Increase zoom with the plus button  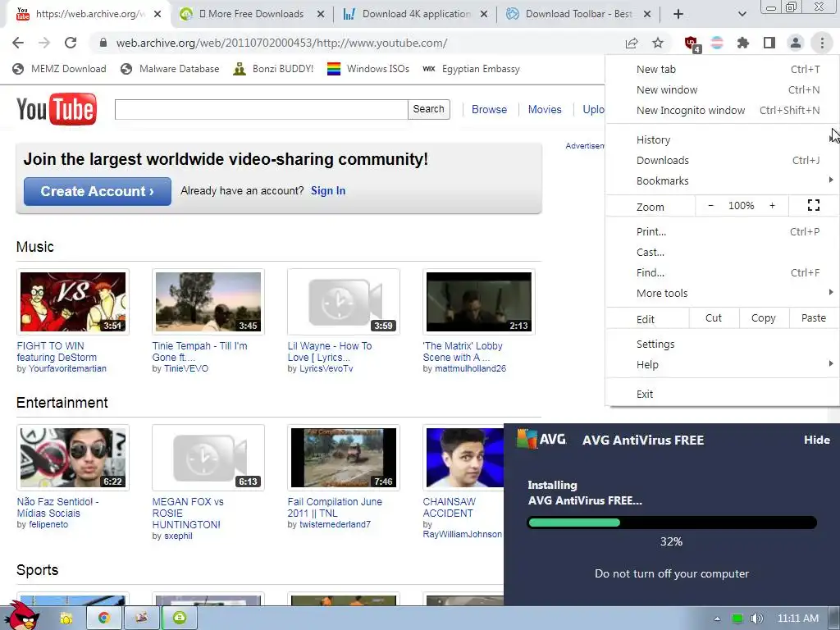coord(772,206)
